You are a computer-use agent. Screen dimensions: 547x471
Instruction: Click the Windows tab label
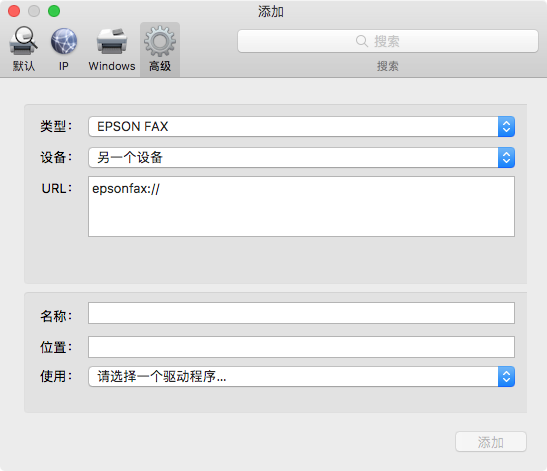(112, 66)
